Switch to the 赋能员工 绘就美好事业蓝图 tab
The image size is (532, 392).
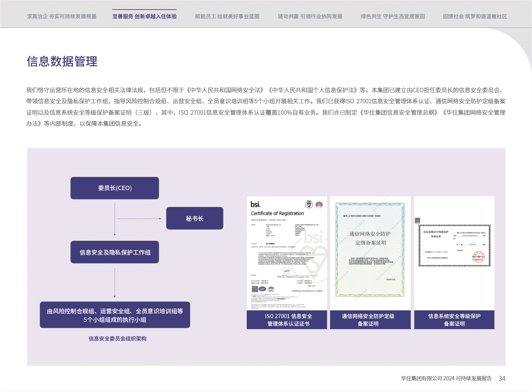coord(227,16)
